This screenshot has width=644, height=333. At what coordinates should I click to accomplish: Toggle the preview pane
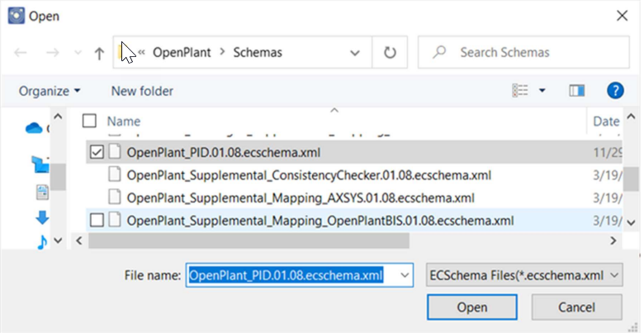click(x=576, y=90)
